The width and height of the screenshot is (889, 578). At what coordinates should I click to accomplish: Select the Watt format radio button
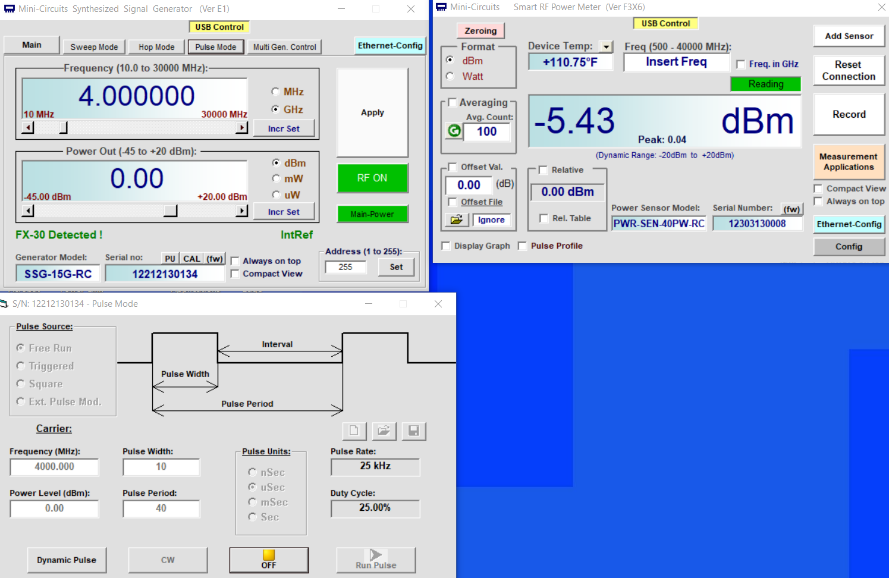(x=451, y=76)
